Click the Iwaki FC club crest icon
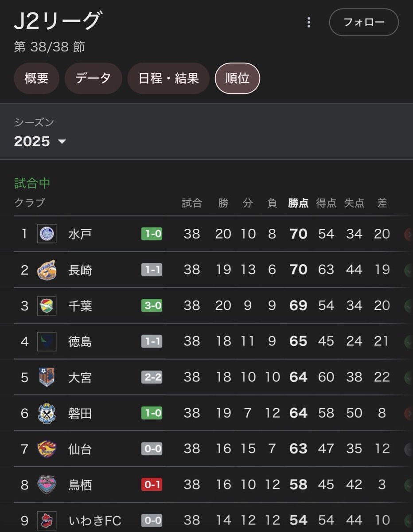 point(47,520)
